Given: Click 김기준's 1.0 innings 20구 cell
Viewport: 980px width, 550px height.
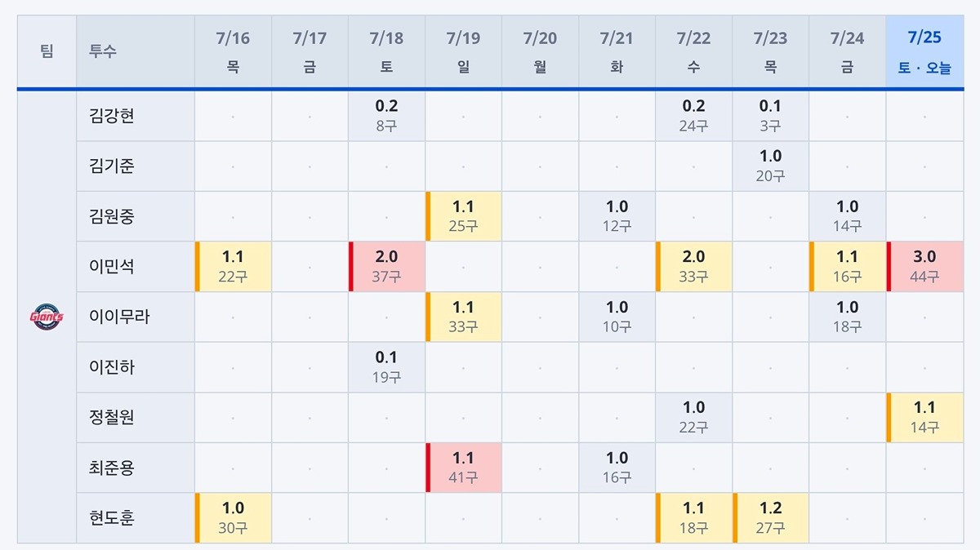Looking at the screenshot, I should tap(771, 166).
